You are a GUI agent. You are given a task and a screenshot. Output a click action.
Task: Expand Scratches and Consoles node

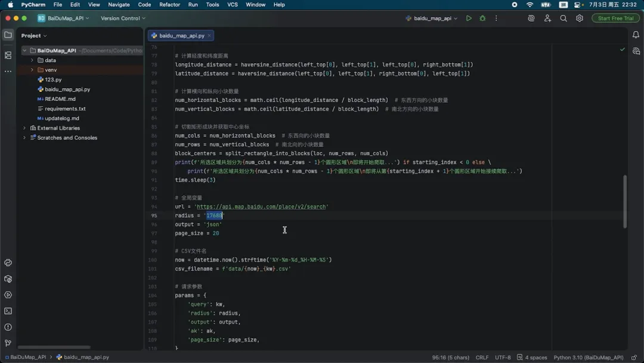click(x=24, y=138)
